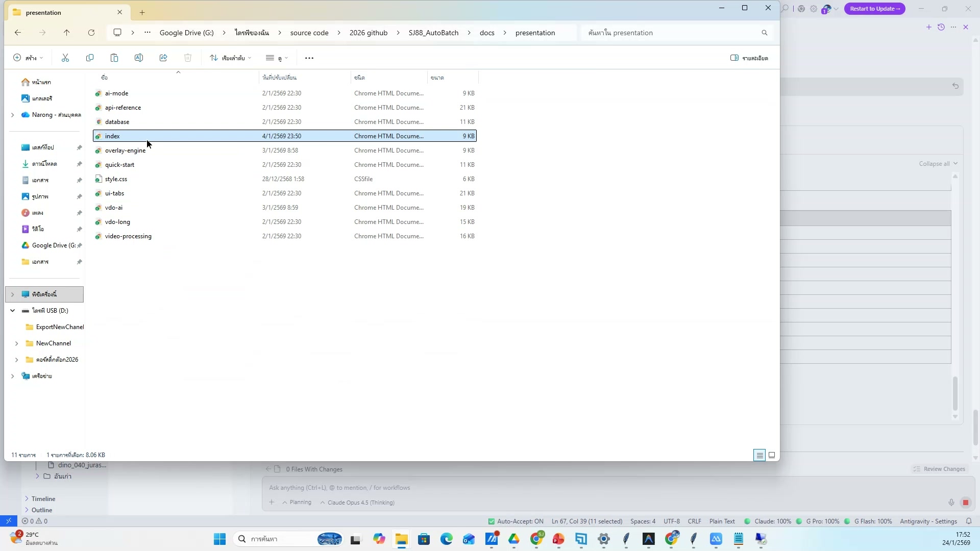Screen dimensions: 980x551
Task: Open Google Chrome from the taskbar
Action: pyautogui.click(x=536, y=539)
